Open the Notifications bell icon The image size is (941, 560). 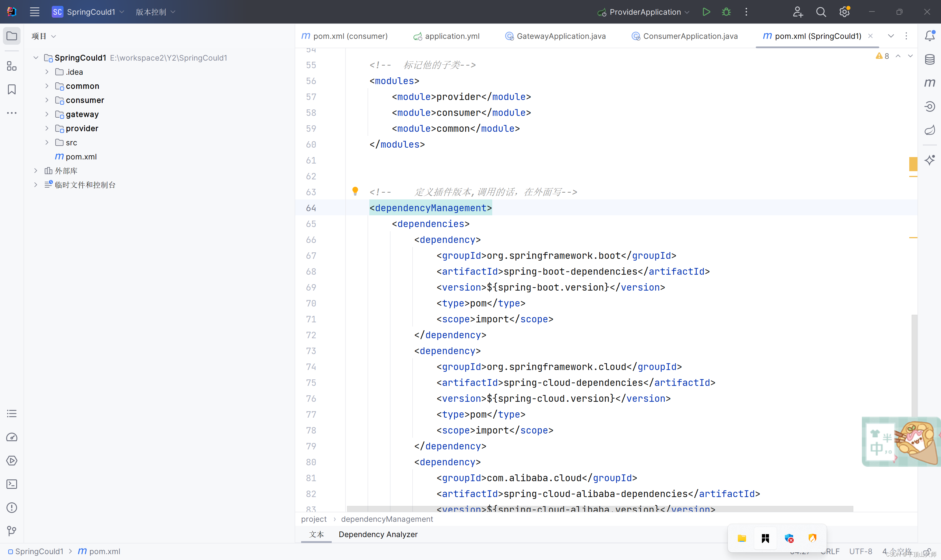[x=930, y=36]
